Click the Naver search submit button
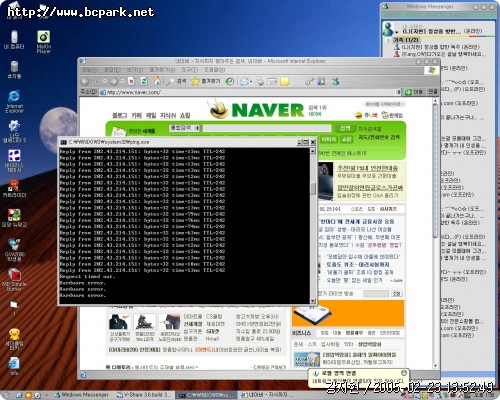Image resolution: width=500 pixels, height=400 pixels. click(345, 128)
